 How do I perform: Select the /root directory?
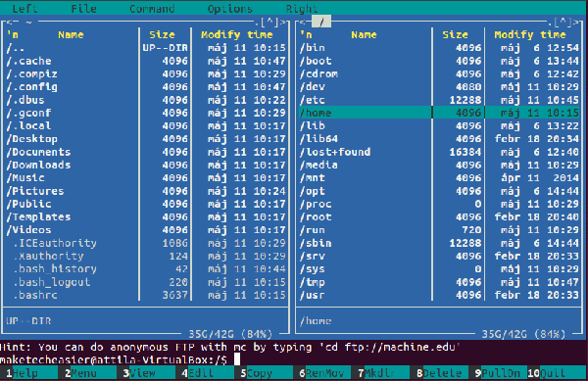(x=439, y=216)
